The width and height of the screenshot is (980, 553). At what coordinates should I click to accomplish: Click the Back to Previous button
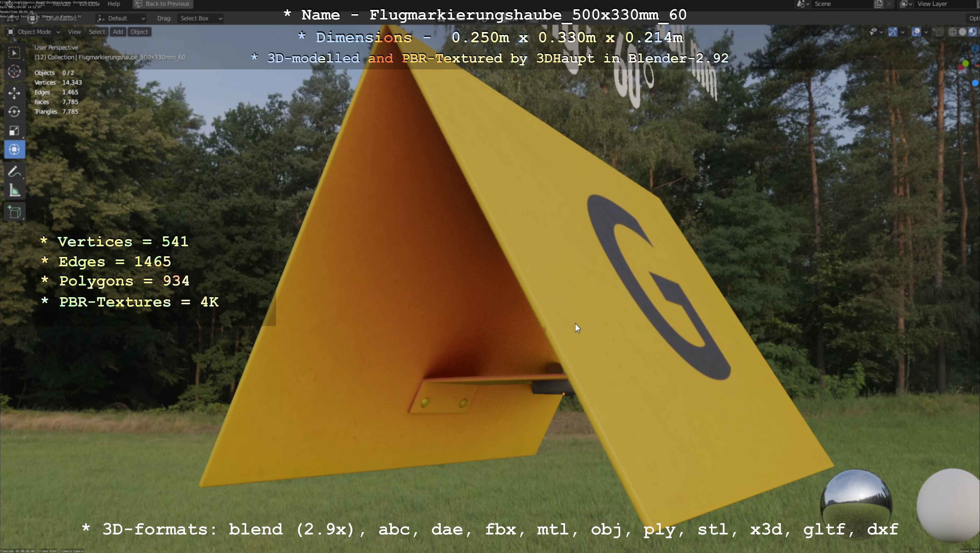[163, 4]
